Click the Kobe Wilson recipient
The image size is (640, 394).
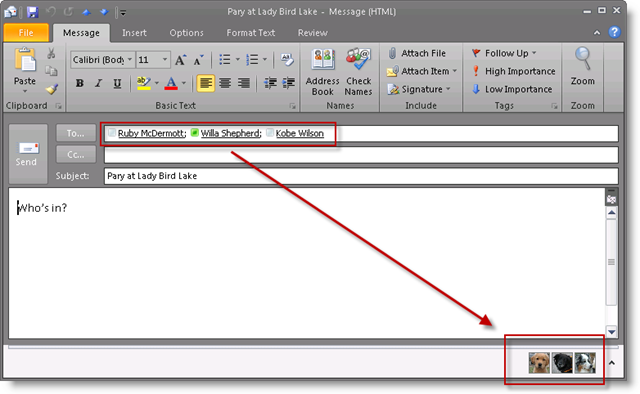click(x=300, y=134)
